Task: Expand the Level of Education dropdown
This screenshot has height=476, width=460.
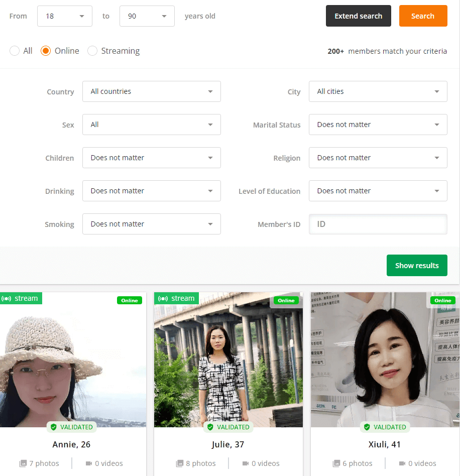Action: pos(378,191)
